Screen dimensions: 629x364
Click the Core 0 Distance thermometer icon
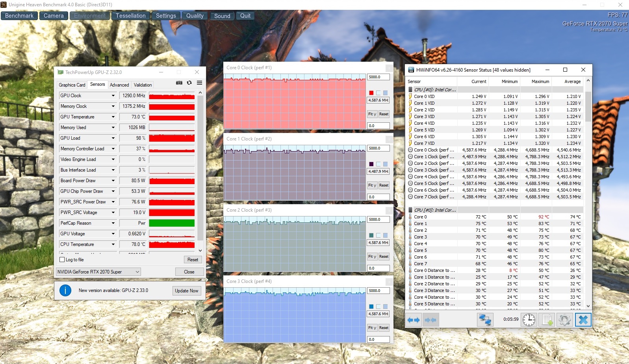(x=410, y=270)
